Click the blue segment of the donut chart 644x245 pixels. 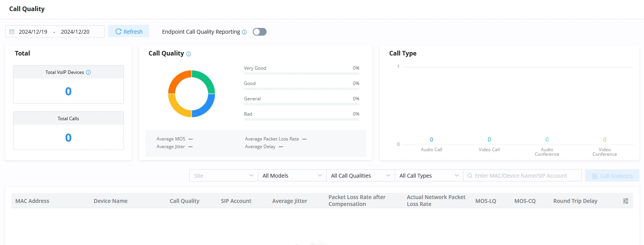pos(207,108)
